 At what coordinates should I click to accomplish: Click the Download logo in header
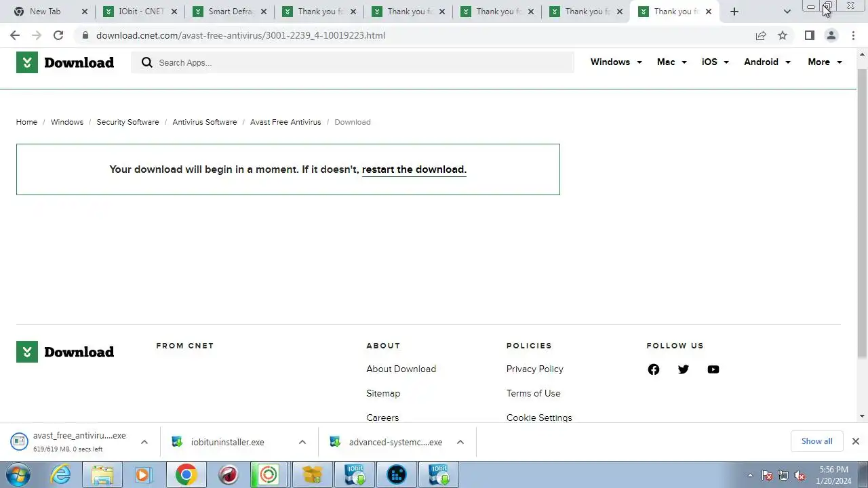(x=65, y=62)
